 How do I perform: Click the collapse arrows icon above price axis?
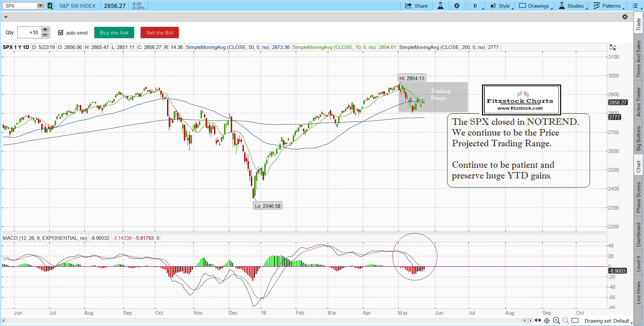click(x=612, y=47)
